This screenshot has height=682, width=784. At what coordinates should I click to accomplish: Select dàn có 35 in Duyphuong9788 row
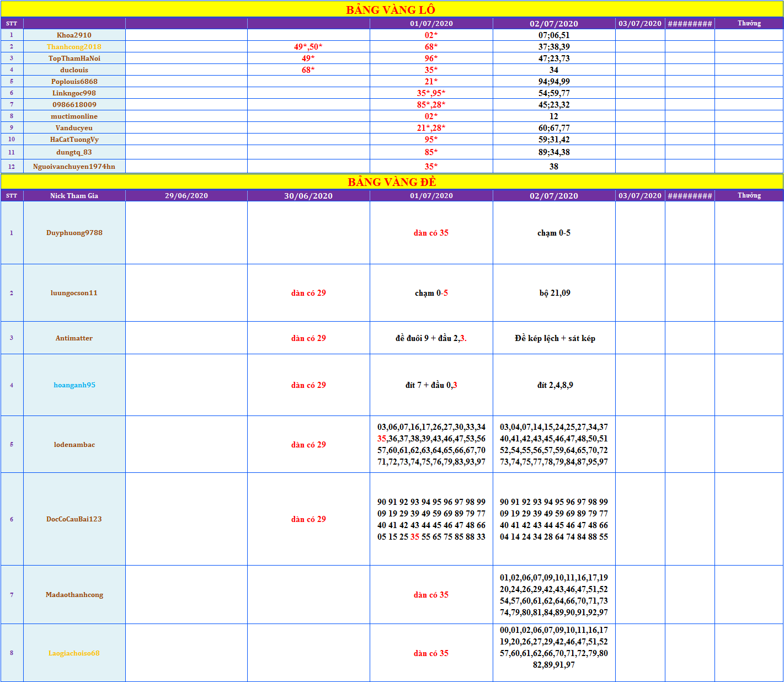pos(431,232)
